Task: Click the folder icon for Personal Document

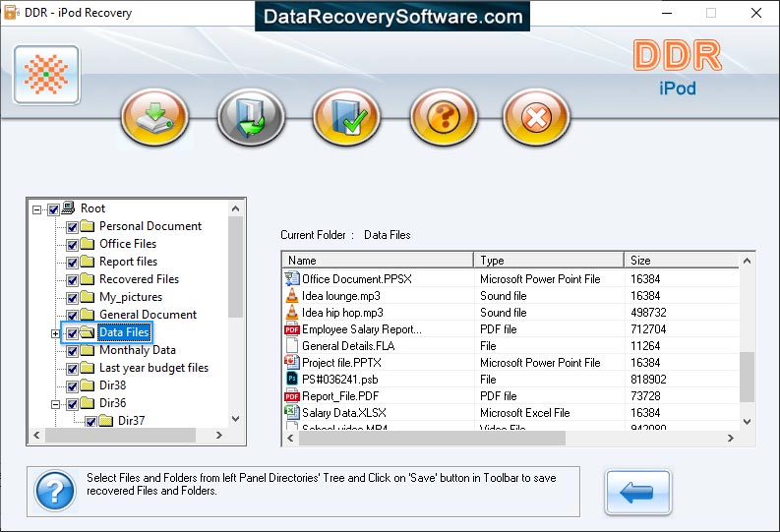Action: 88,226
